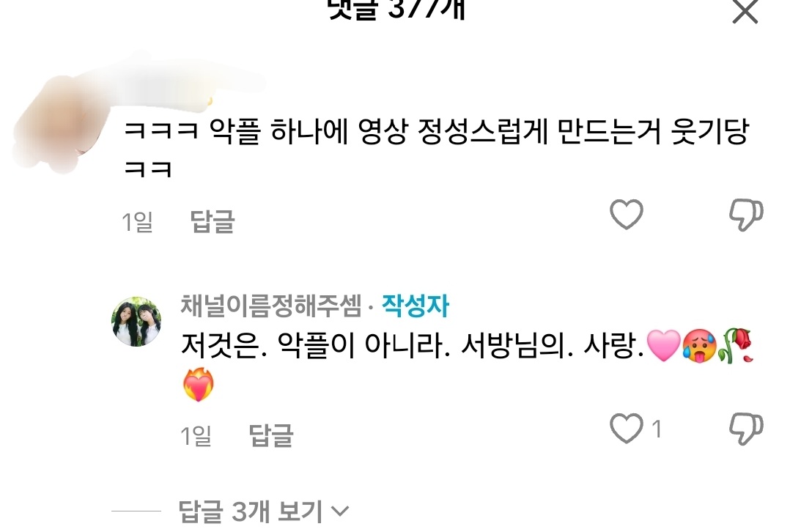This screenshot has width=790, height=532.
Task: Click the like count 1 on the reply
Action: [x=656, y=429]
